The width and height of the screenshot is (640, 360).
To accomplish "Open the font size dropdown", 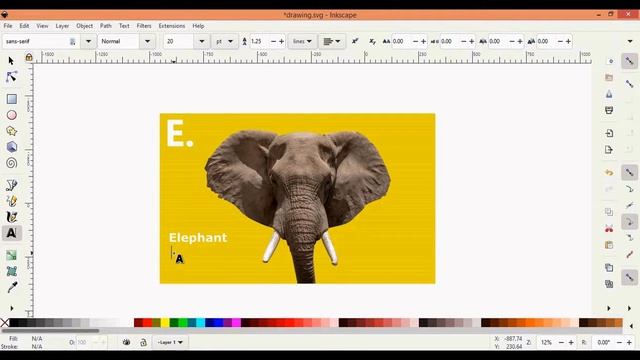I will [x=202, y=41].
